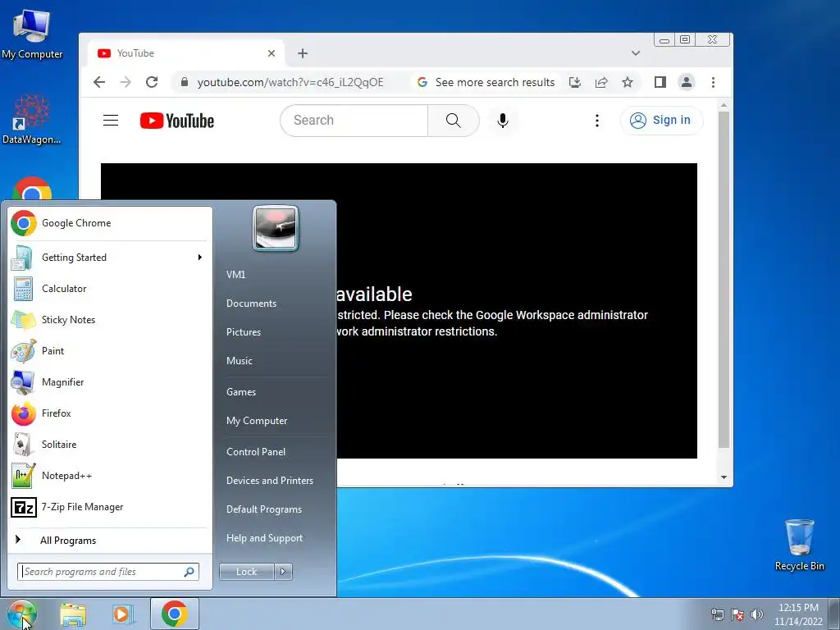Open My Computer in Start menu

(x=257, y=421)
